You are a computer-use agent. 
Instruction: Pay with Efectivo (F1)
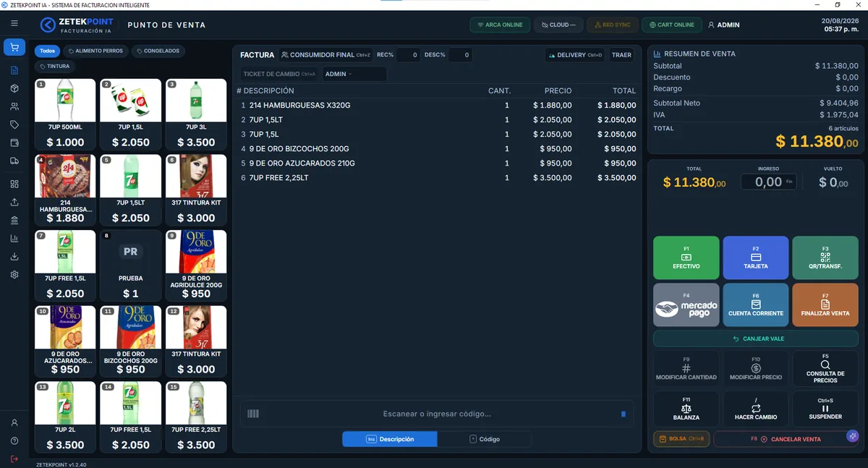(x=686, y=258)
